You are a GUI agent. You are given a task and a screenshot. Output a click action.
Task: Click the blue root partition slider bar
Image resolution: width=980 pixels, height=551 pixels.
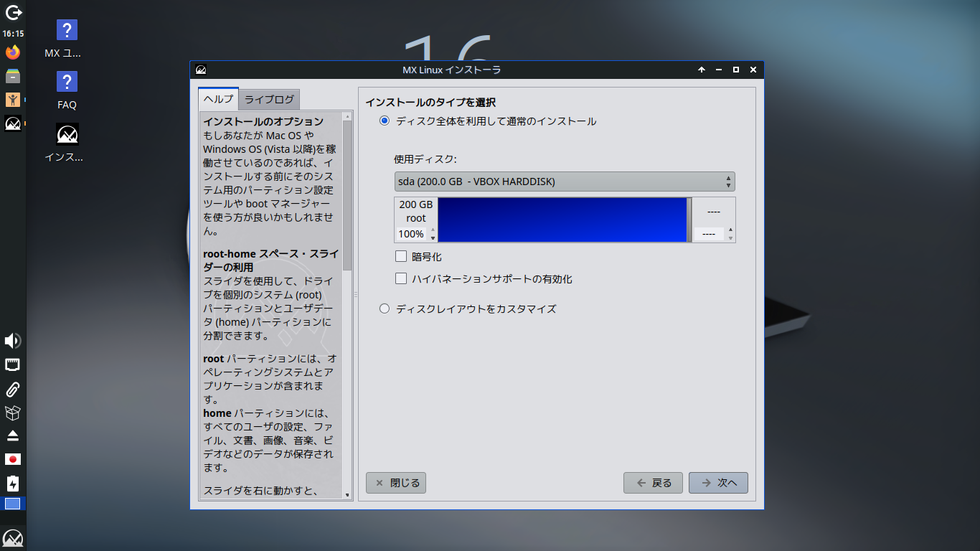[562, 220]
